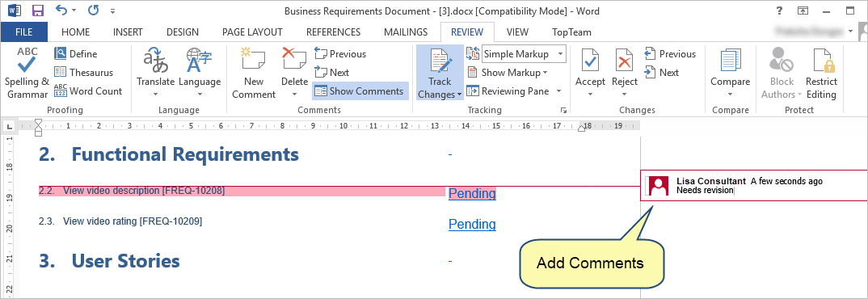Go to the Next comment
This screenshot has height=299, width=868.
point(331,73)
